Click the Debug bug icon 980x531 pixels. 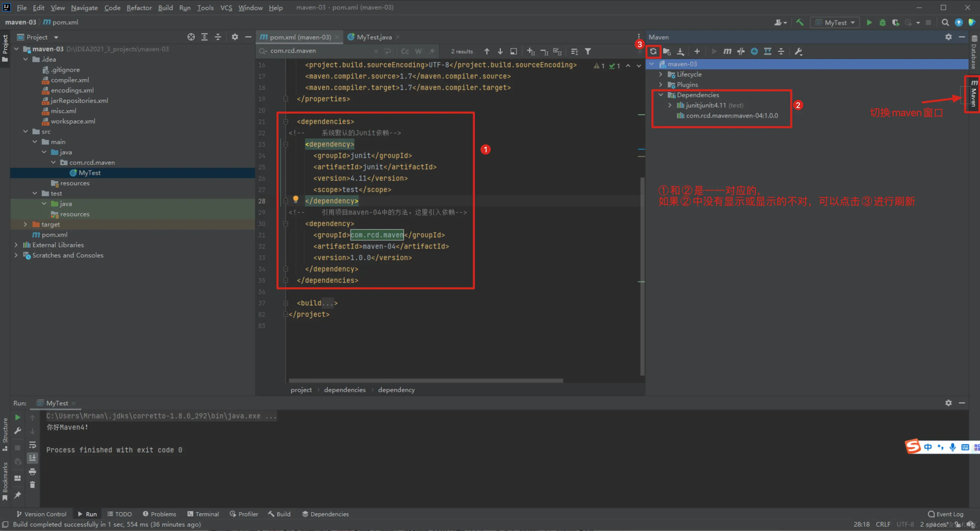(882, 22)
